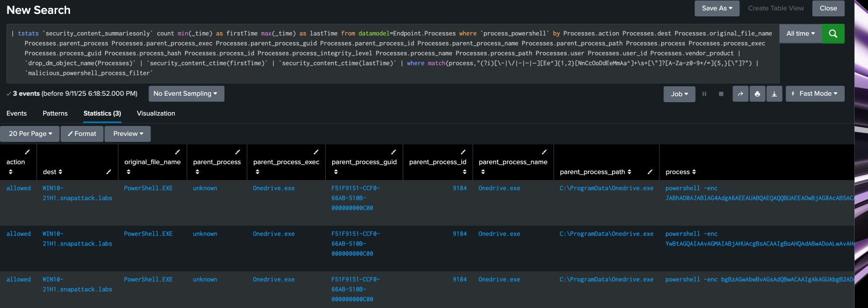Open the Format options button

[x=82, y=134]
